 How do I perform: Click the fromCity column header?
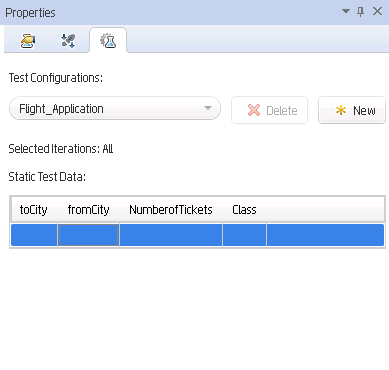click(88, 210)
